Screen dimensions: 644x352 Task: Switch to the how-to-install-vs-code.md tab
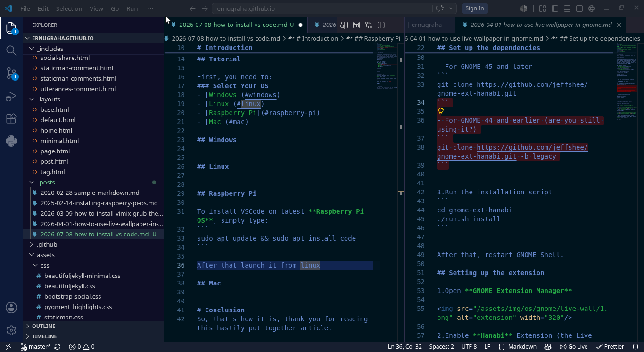click(236, 25)
